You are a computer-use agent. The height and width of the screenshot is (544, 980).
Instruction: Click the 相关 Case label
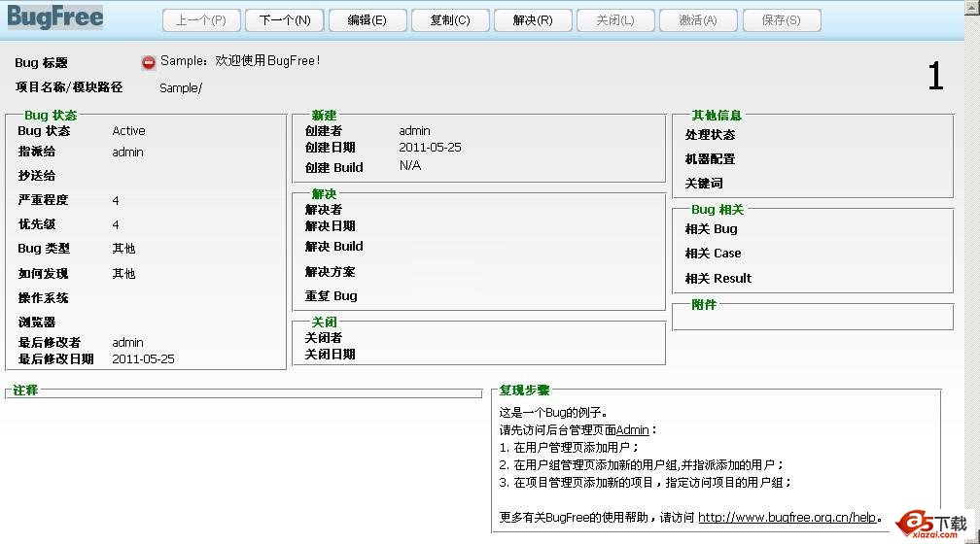point(714,254)
